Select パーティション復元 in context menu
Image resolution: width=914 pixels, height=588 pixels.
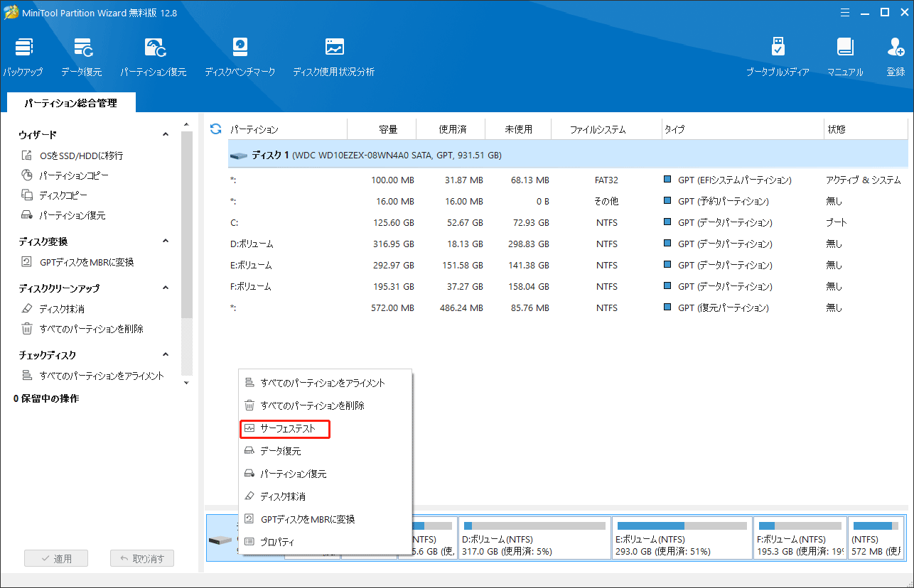pos(325,474)
